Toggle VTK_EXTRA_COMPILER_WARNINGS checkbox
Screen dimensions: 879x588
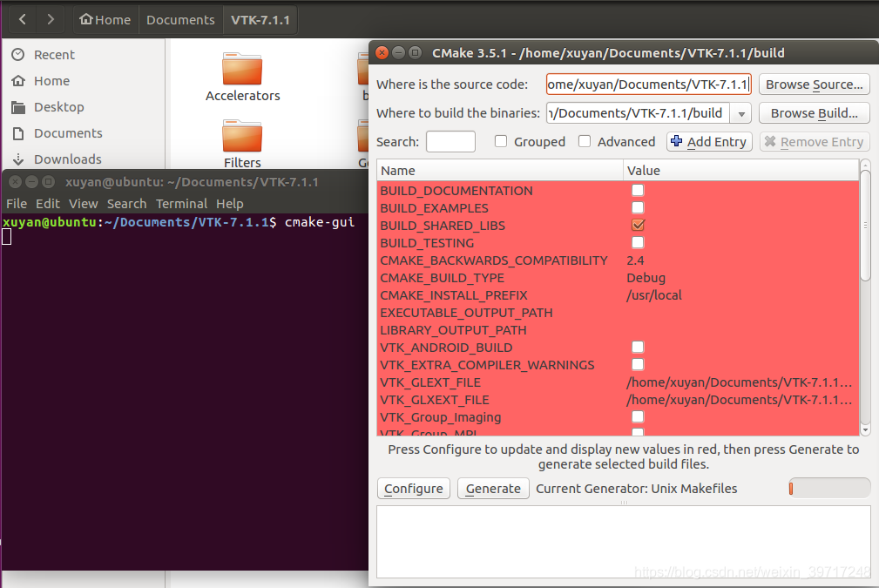[638, 364]
